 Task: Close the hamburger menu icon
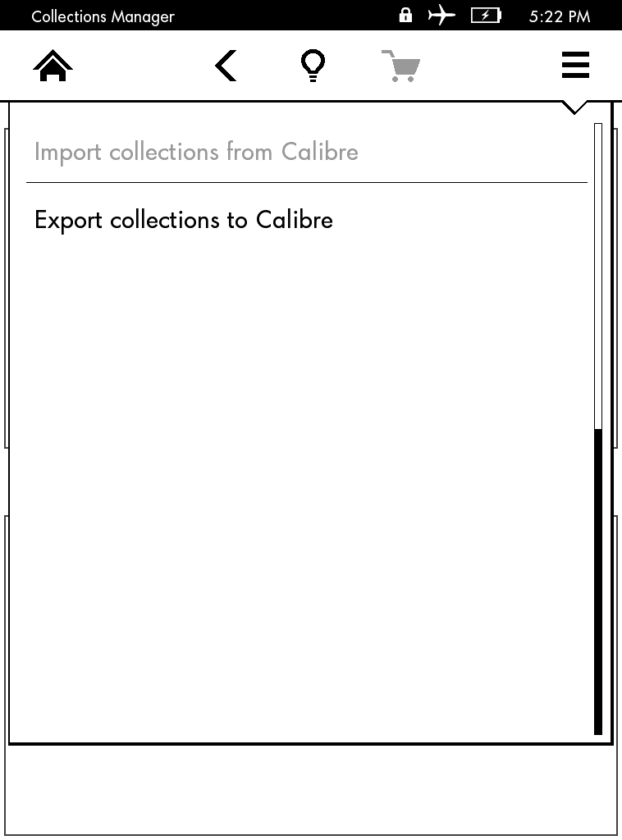(x=575, y=65)
